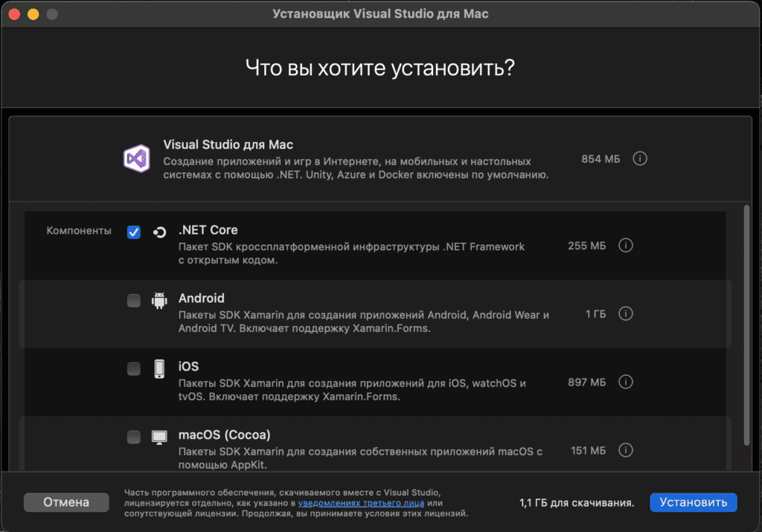Screen dimensions: 762x532
Task: Show info for .NET Core component
Action: click(625, 246)
